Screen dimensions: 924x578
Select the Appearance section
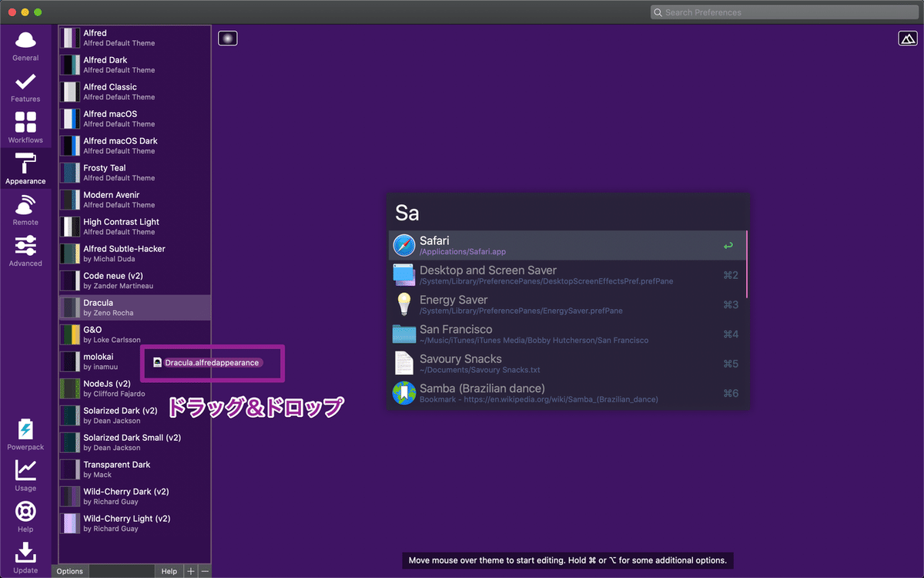[x=25, y=169]
